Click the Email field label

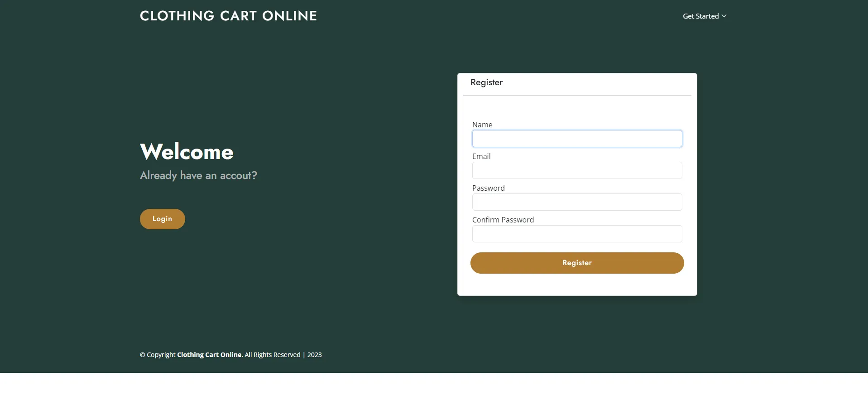coord(481,156)
